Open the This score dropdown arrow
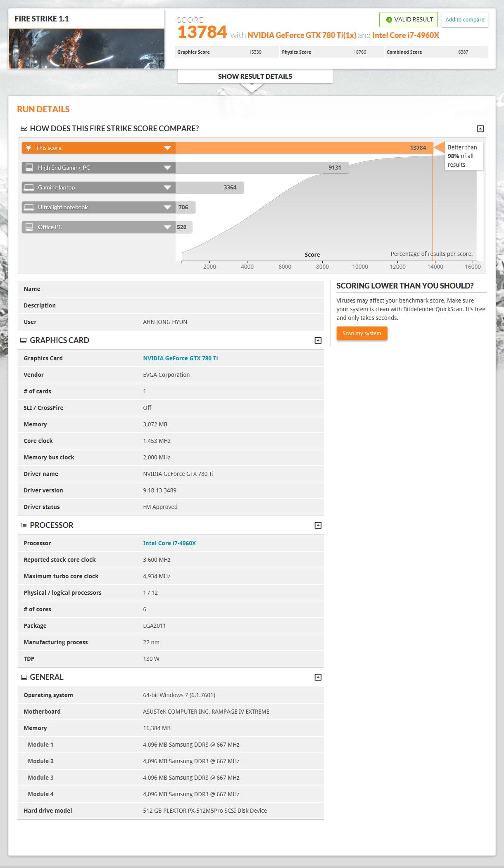Image resolution: width=504 pixels, height=868 pixels. [x=167, y=148]
